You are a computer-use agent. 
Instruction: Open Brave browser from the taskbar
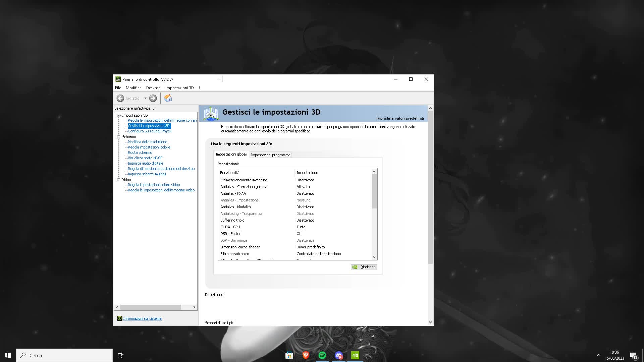306,355
